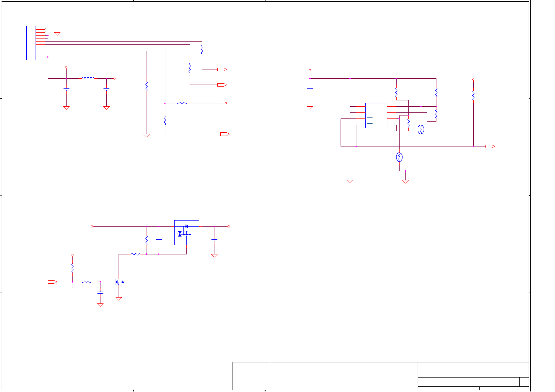Click the title block table in the sheet corner
The image size is (555, 392).
click(x=380, y=376)
